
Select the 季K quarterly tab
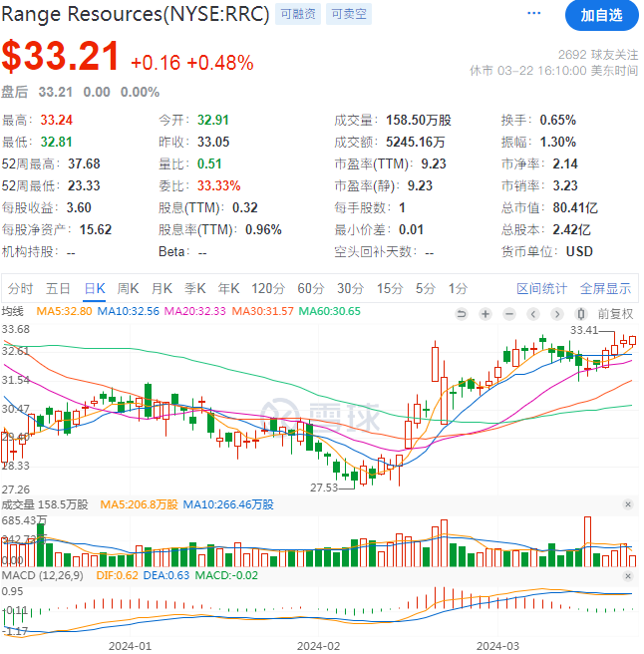pyautogui.click(x=195, y=288)
